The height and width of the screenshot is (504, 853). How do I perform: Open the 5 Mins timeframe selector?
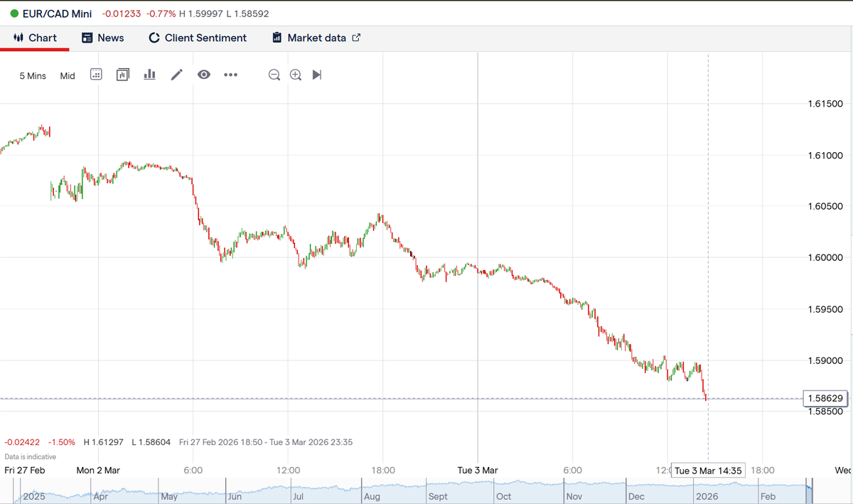coord(32,75)
